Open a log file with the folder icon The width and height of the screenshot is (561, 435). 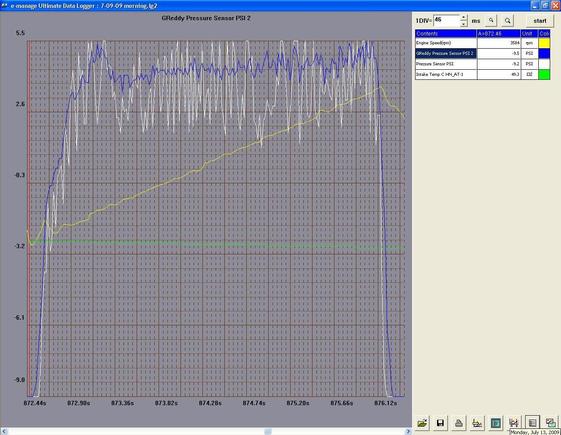(x=423, y=423)
